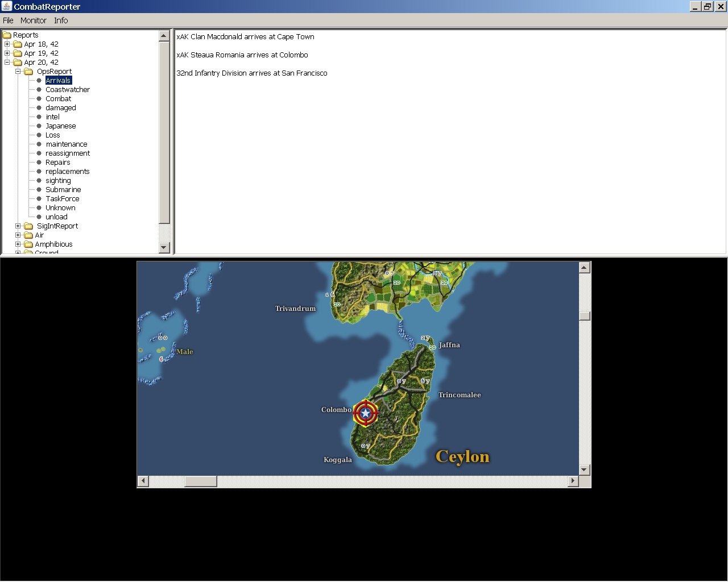Screen dimensions: 728x582
Task: Click the Apr 19, 42 folder icon
Action: [18, 53]
